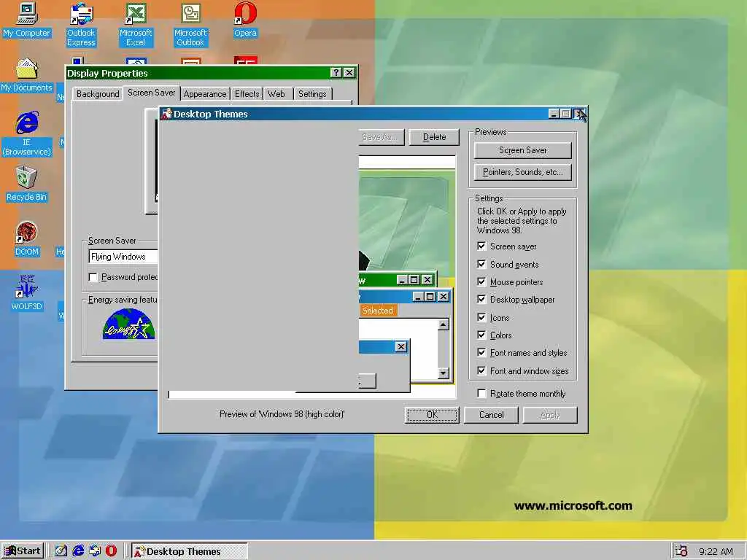Screen dimensions: 747x560
Task: Open the Outlook Express desktop shortcut
Action: coord(81,25)
